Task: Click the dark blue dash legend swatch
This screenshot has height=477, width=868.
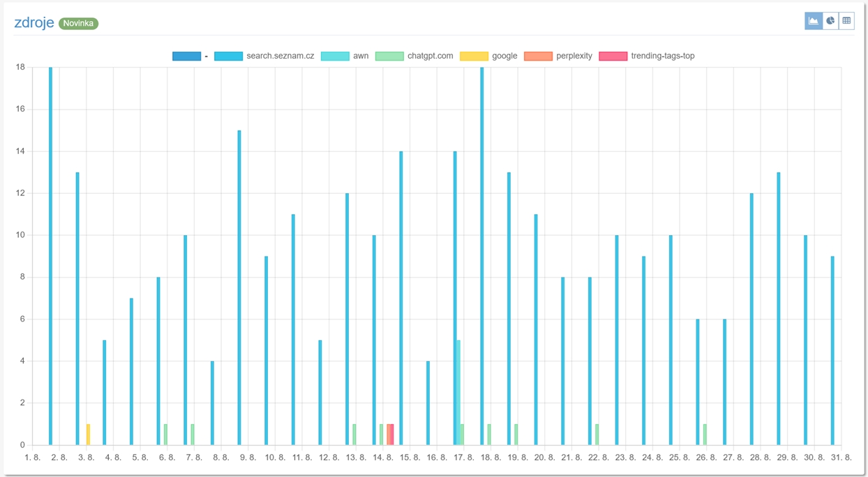Action: [186, 56]
